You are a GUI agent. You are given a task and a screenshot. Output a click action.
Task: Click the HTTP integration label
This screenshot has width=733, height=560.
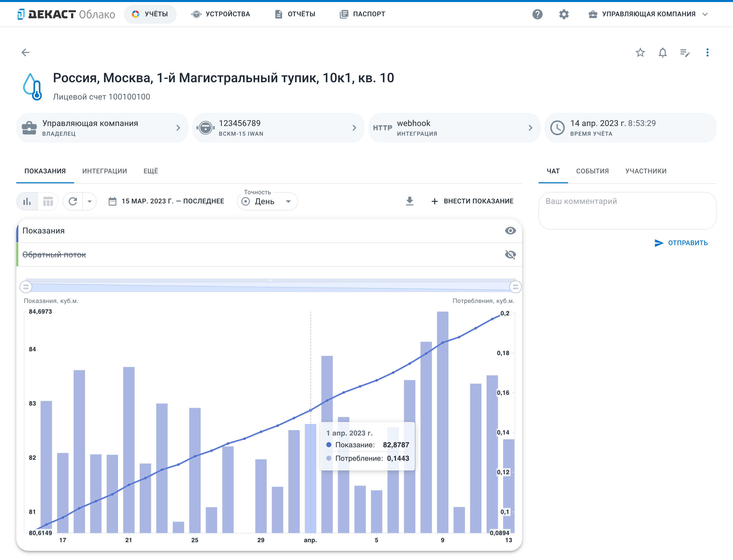coord(382,128)
